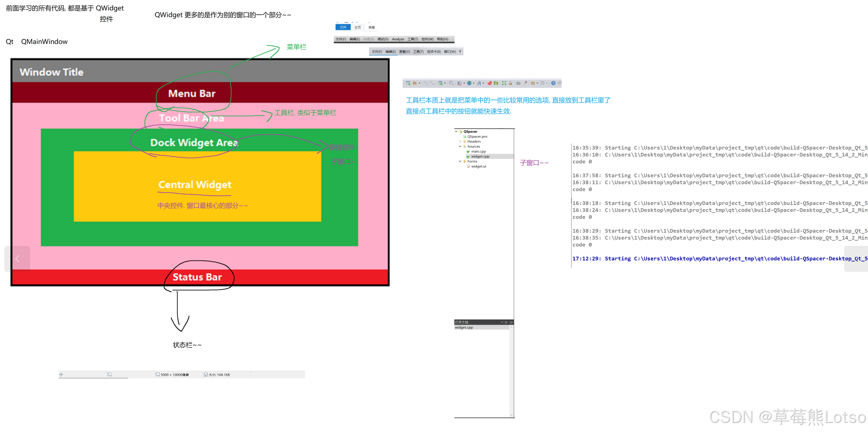This screenshot has height=432, width=868.
Task: Collapse the QSpacer project node
Action: point(456,131)
